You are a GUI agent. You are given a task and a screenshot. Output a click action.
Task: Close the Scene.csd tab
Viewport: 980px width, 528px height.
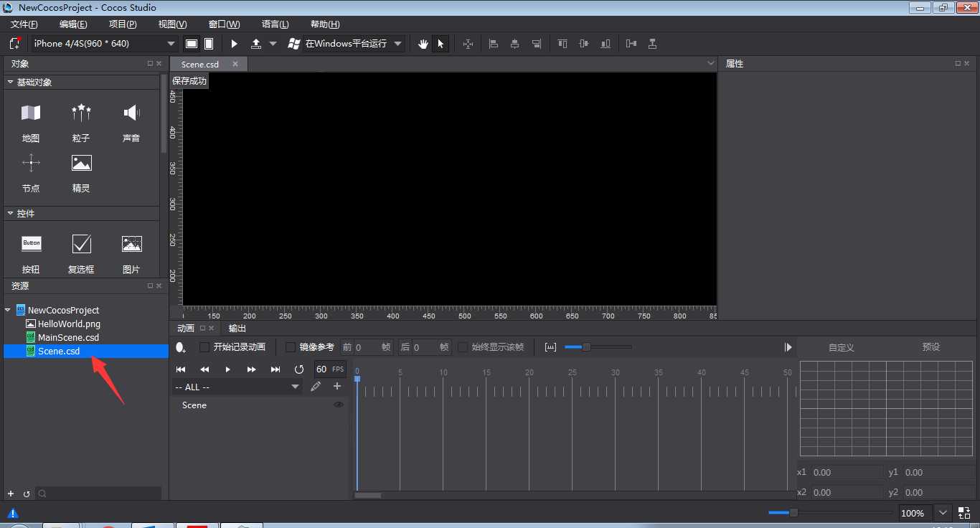(x=235, y=64)
